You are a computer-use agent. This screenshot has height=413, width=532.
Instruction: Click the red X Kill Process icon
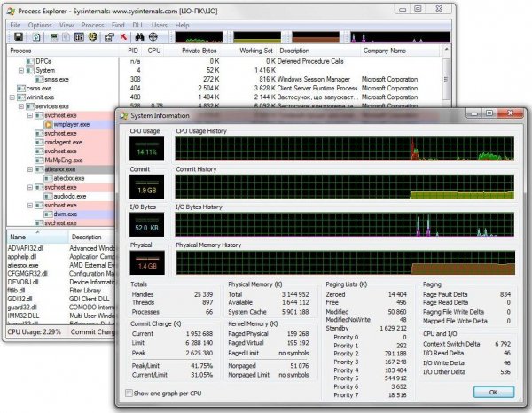click(x=123, y=36)
